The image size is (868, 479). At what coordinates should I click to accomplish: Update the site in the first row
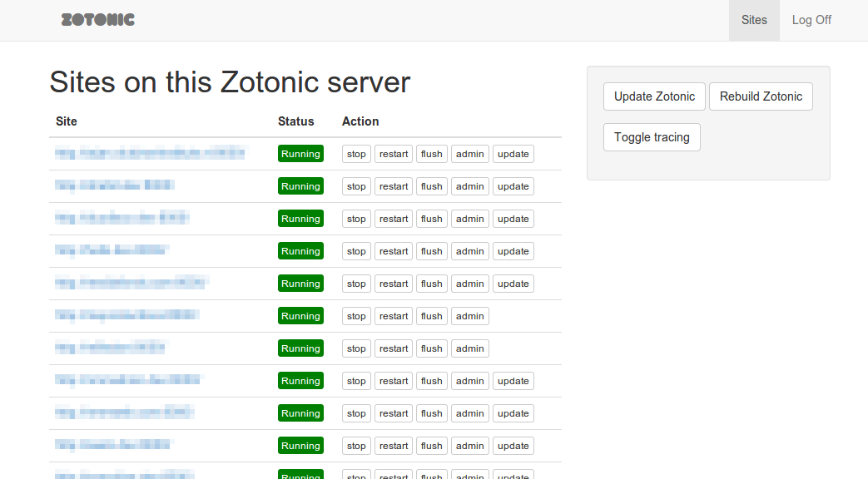513,154
